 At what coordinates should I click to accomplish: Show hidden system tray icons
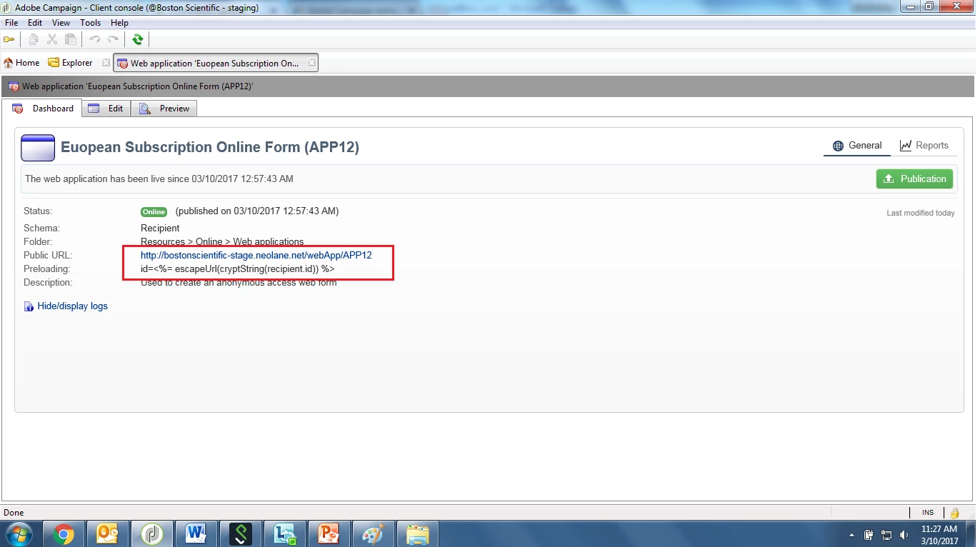coord(851,535)
